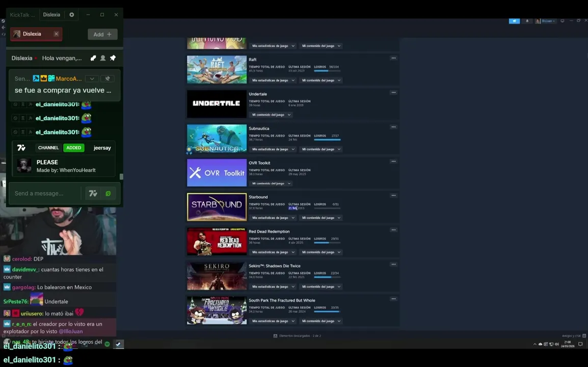Expand Raft 'Mi contenido del juego' dropdown
This screenshot has width=588, height=367.
pos(321,81)
